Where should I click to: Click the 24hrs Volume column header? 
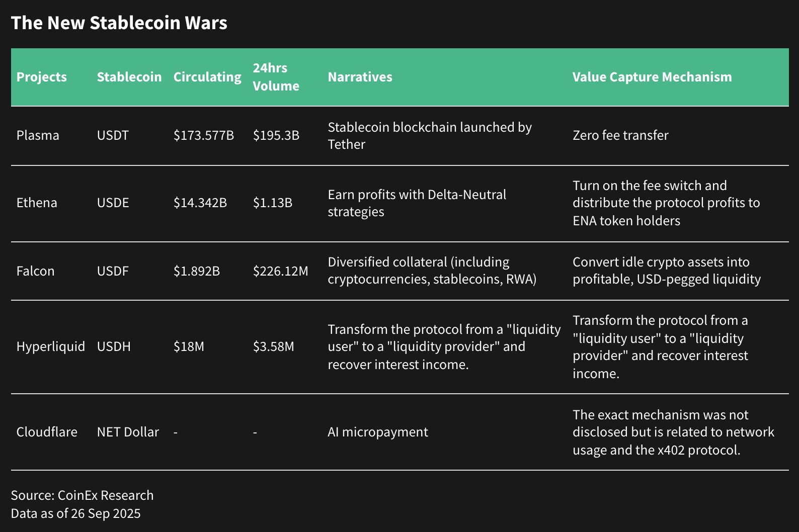[276, 77]
